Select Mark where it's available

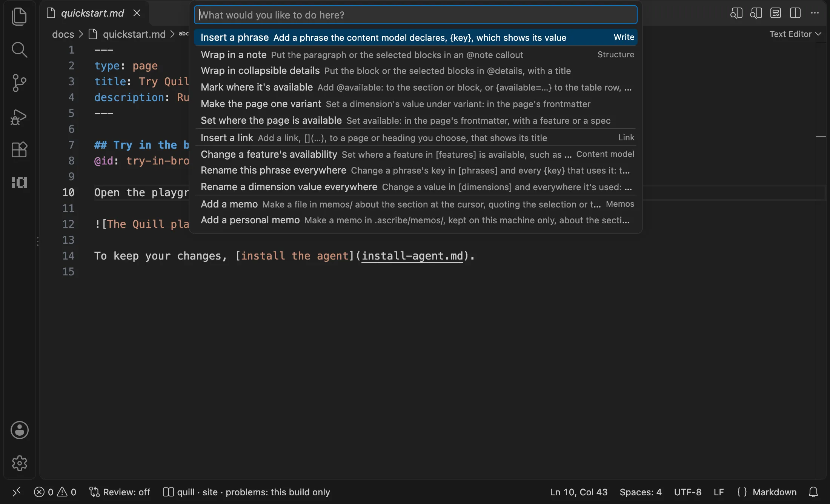[416, 87]
